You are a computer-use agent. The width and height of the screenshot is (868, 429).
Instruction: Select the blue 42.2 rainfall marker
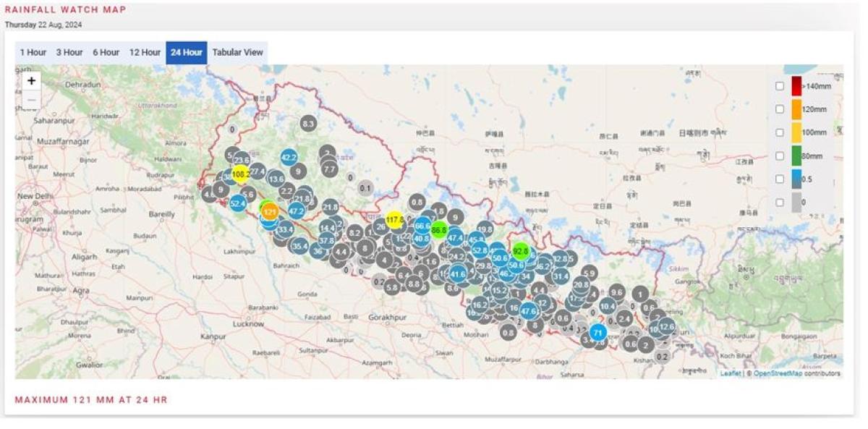(289, 157)
